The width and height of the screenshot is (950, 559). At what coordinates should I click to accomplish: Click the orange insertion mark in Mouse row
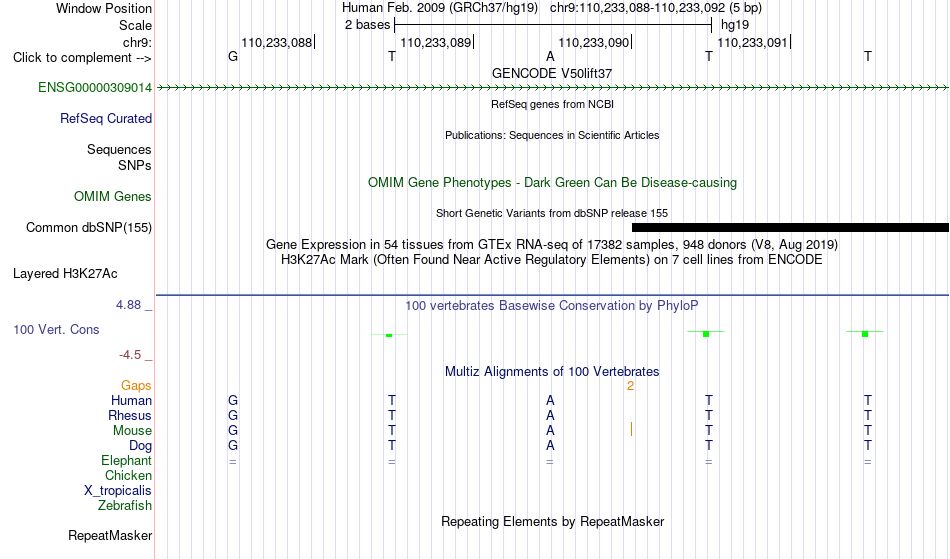[631, 429]
